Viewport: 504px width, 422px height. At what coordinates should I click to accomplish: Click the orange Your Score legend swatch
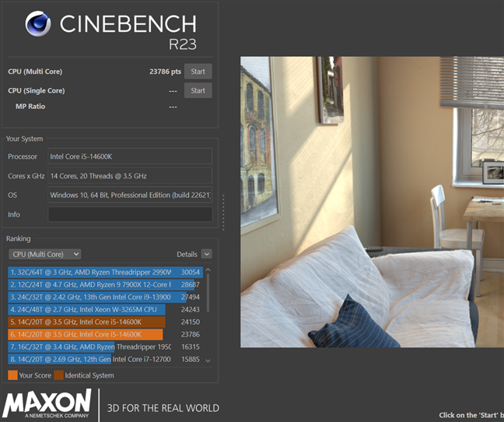point(12,375)
